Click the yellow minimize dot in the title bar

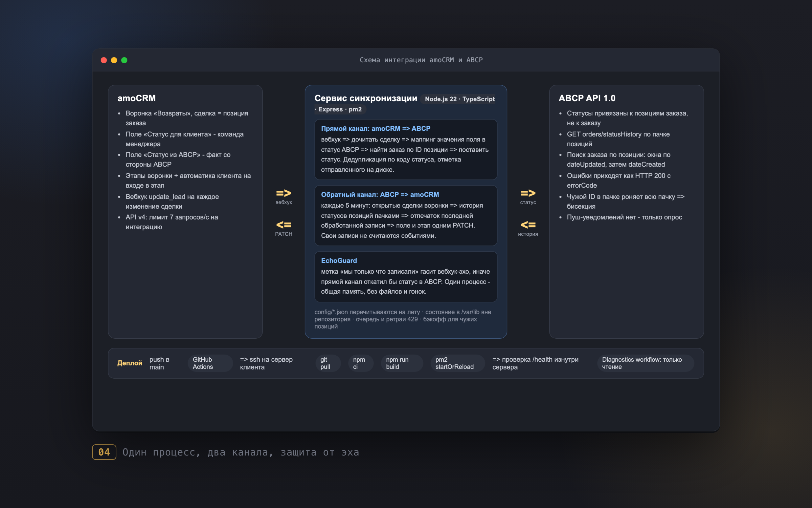[x=114, y=60]
